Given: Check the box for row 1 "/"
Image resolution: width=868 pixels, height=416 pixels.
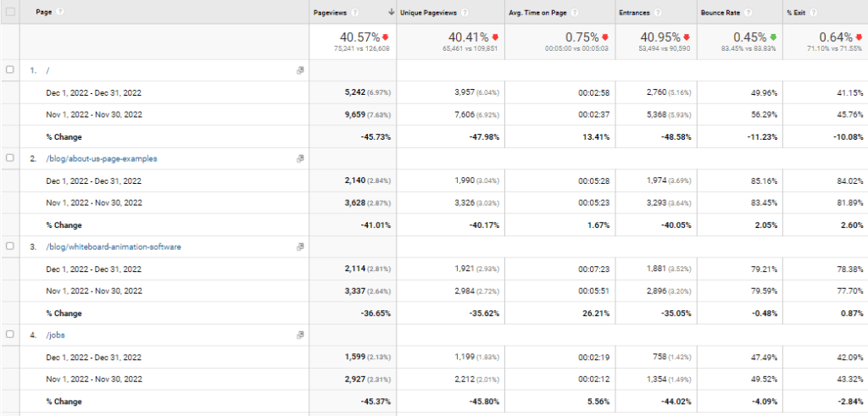Looking at the screenshot, I should click(8, 70).
